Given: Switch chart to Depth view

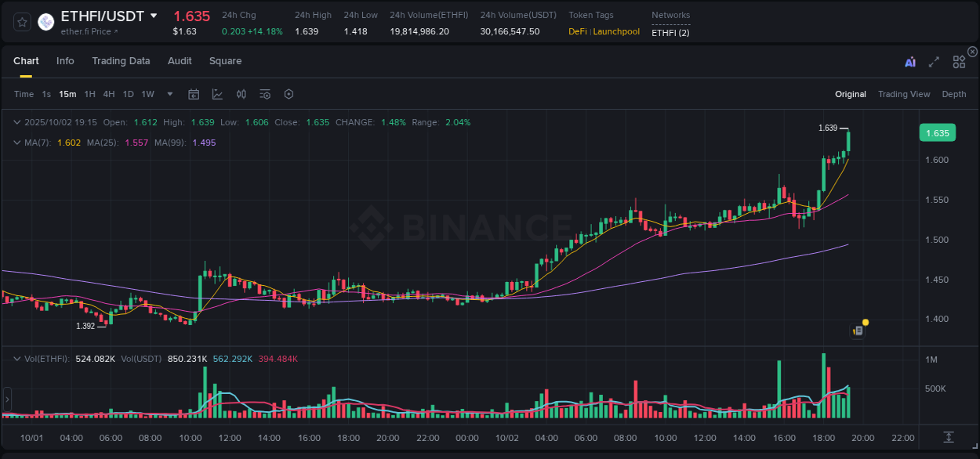Looking at the screenshot, I should [x=954, y=94].
